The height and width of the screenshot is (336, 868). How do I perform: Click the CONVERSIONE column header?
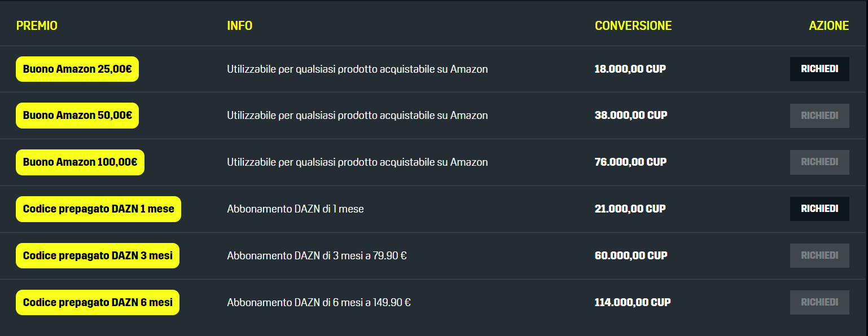[x=633, y=25]
